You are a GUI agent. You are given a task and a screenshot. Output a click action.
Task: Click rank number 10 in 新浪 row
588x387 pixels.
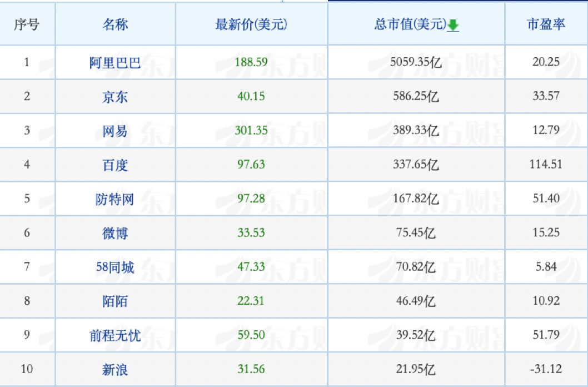click(x=27, y=369)
